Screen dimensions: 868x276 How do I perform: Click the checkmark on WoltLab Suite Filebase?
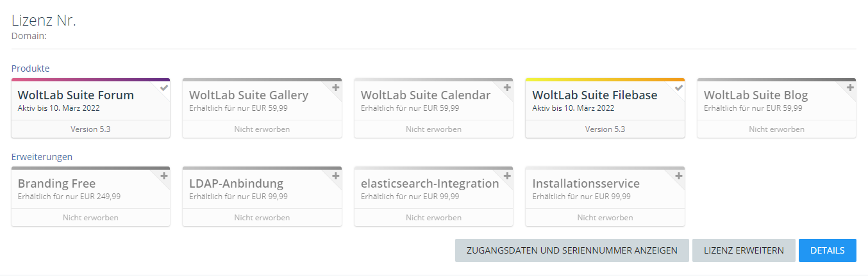pos(679,88)
